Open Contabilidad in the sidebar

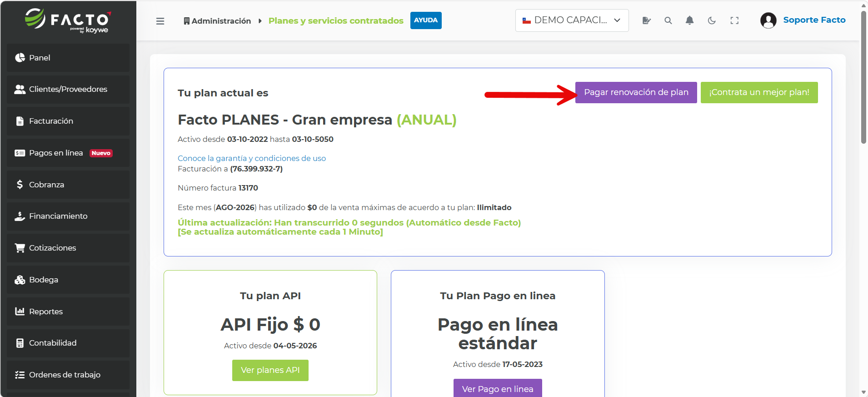[68, 343]
